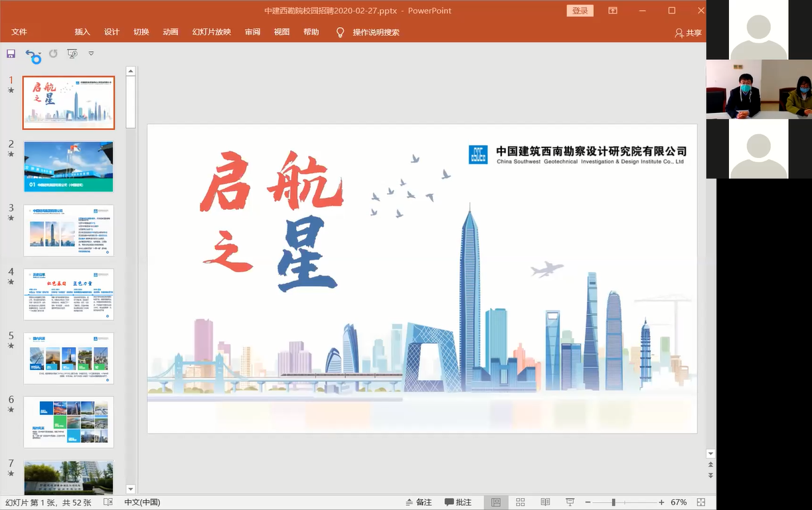Click the Save icon in quick access toolbar
Viewport: 812px width, 510px height.
click(11, 54)
